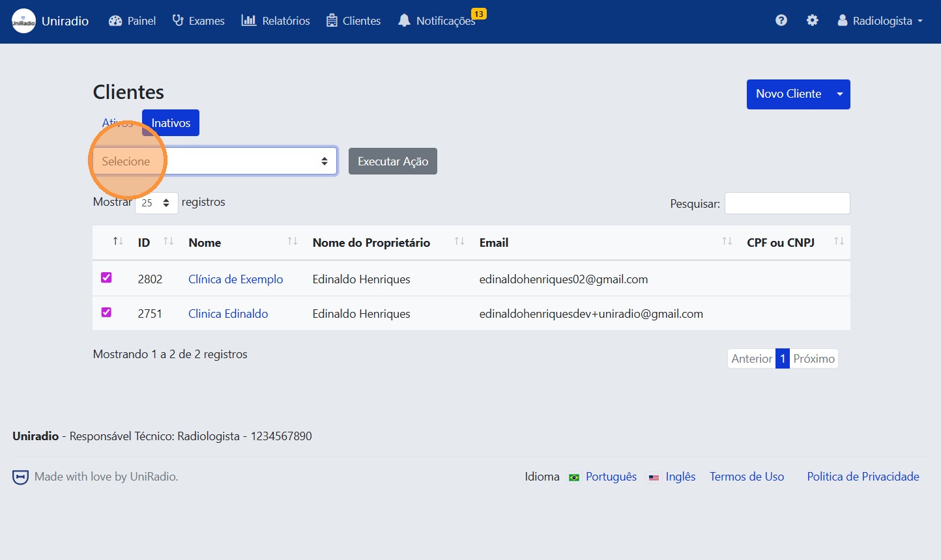This screenshot has height=560, width=941.
Task: Open the settings gear icon
Action: click(x=813, y=20)
